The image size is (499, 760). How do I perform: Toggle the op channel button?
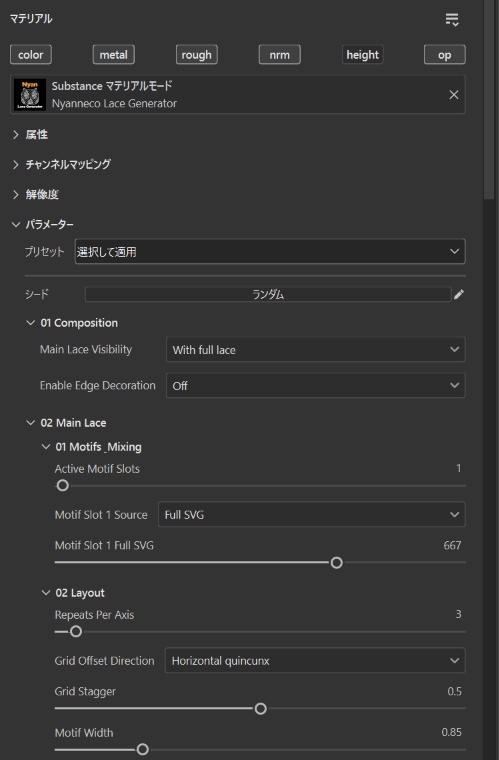445,55
